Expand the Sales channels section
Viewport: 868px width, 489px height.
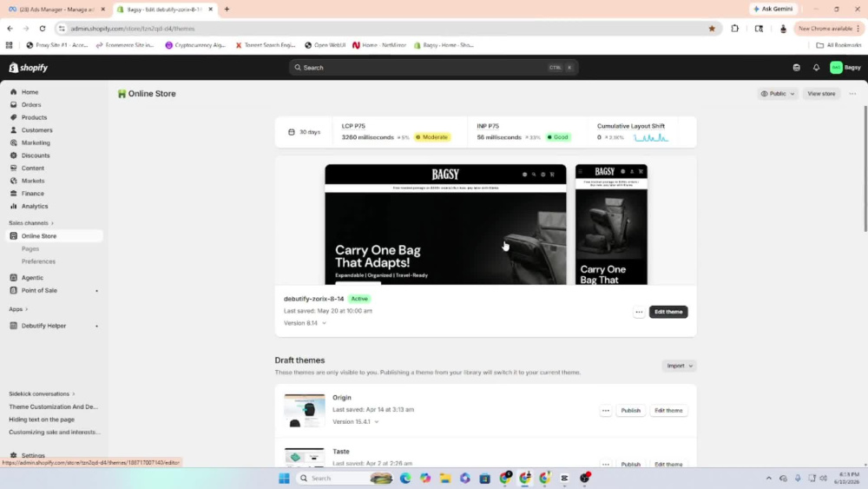(31, 223)
